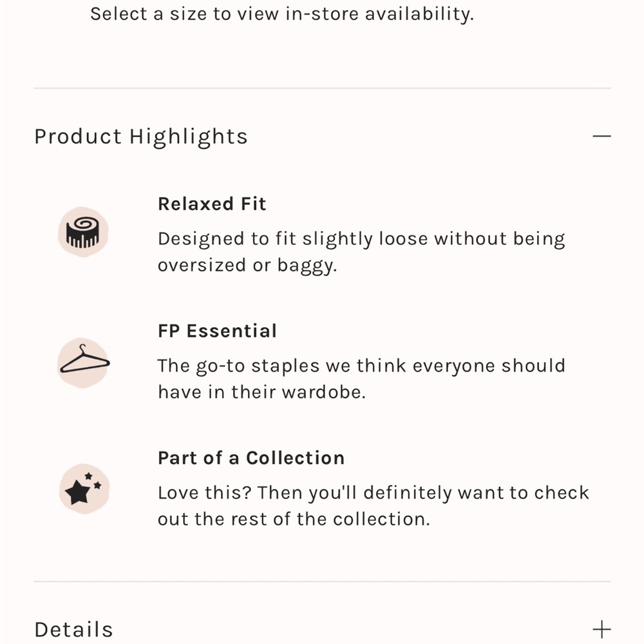Click the measuring tape icon

(83, 232)
